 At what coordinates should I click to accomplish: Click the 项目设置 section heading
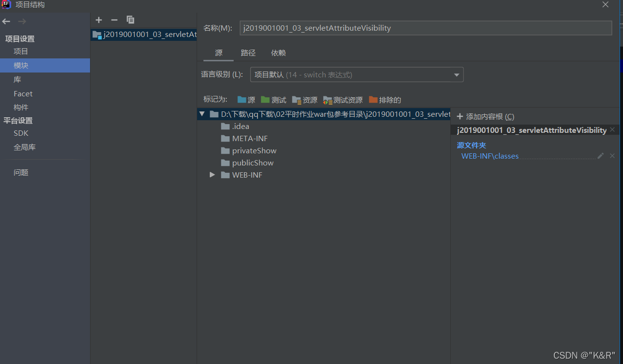pos(20,39)
